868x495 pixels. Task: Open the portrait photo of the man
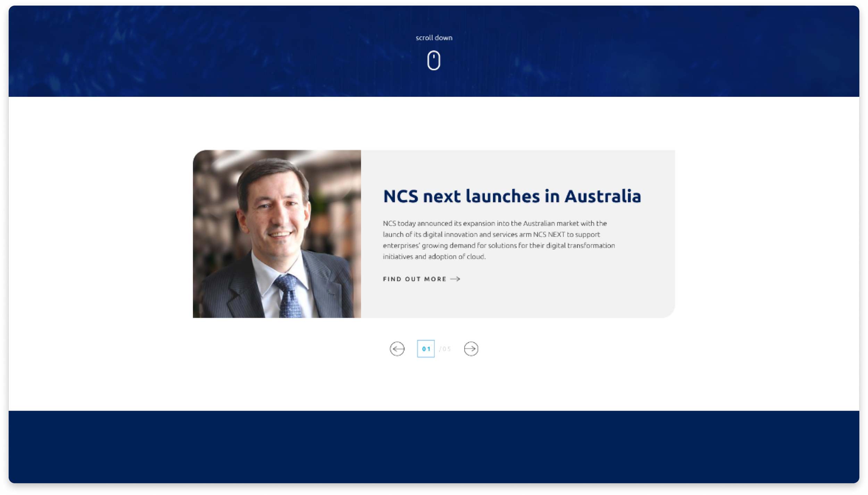click(277, 234)
